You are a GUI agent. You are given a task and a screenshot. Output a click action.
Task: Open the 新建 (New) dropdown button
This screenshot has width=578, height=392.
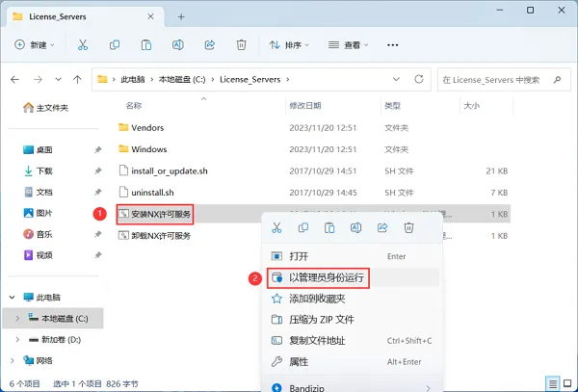(35, 45)
